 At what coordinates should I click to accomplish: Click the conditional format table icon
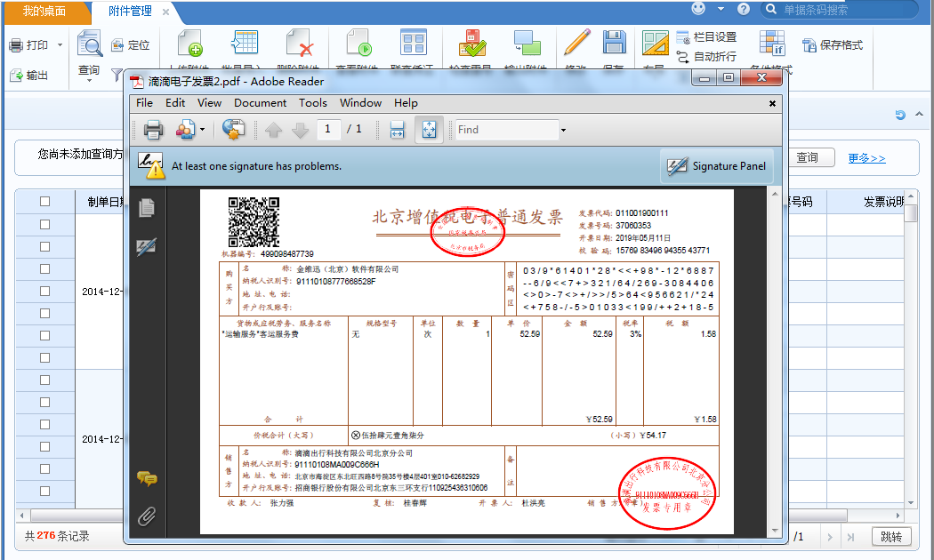tap(772, 43)
